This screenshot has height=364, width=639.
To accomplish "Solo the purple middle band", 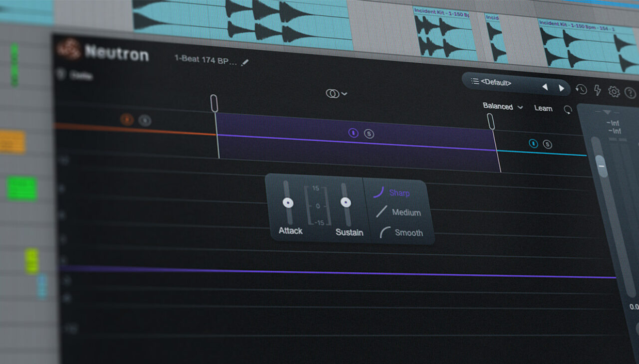I will [369, 133].
